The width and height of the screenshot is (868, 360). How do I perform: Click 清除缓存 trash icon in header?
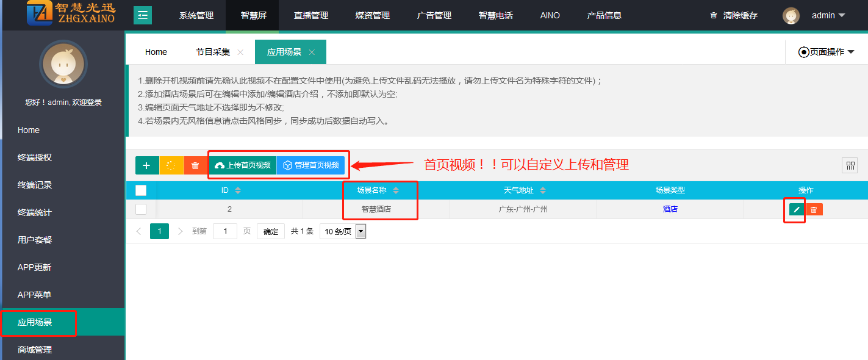[x=714, y=15]
